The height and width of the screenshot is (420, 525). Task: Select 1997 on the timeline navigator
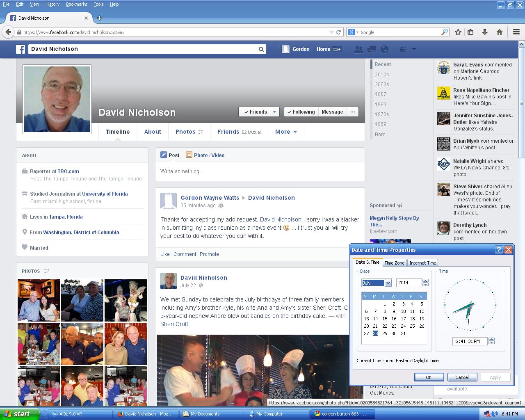coord(380,94)
